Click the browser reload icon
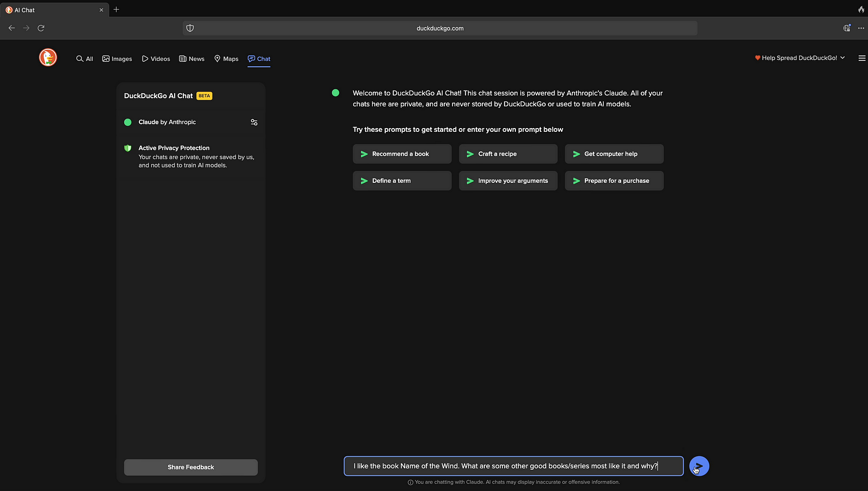The width and height of the screenshot is (868, 491). (41, 28)
